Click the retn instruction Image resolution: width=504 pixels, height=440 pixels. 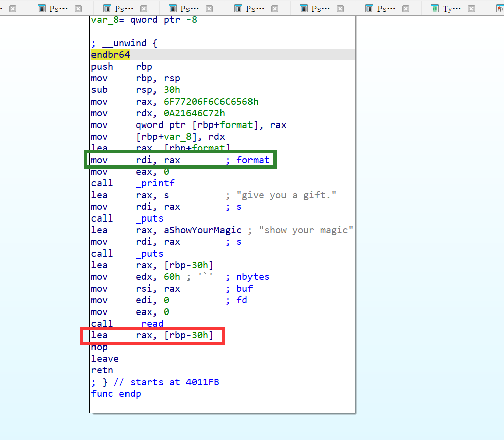click(x=102, y=370)
